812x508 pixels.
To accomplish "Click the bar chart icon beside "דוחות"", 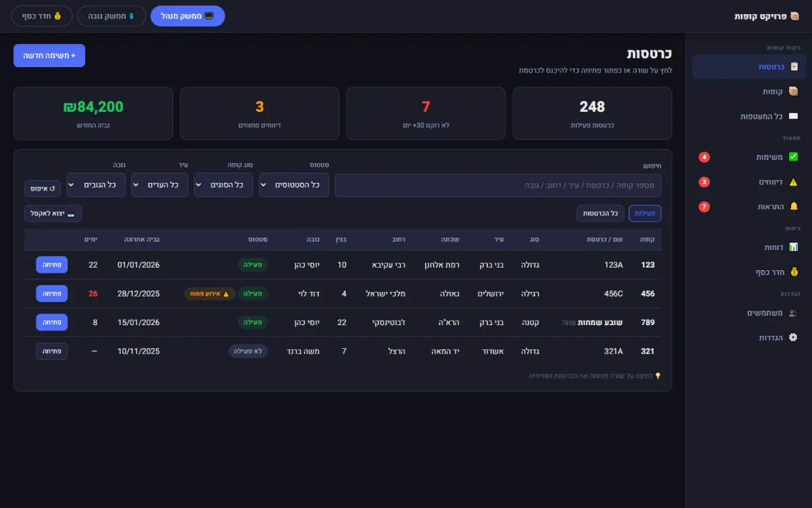I will pyautogui.click(x=794, y=247).
